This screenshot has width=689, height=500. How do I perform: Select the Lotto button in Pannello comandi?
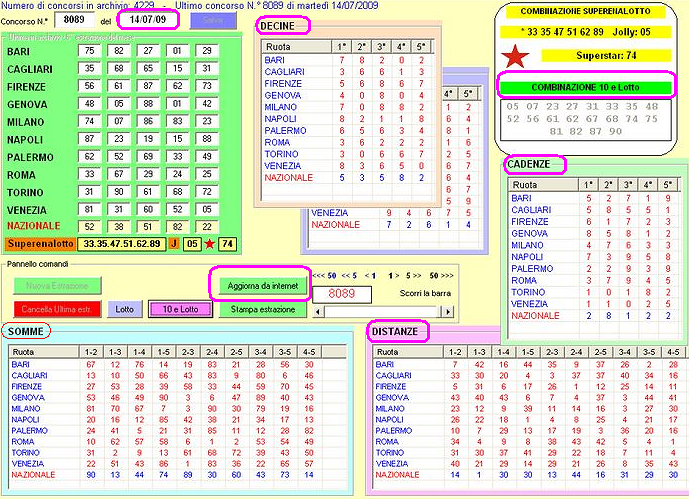click(x=125, y=309)
